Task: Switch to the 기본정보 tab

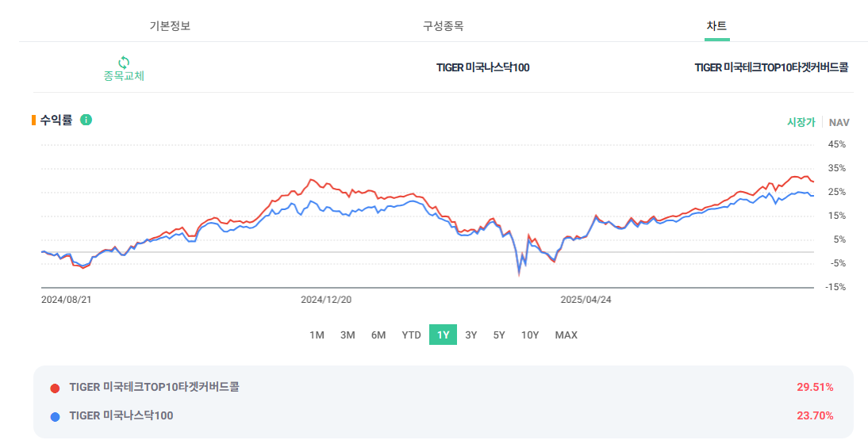Action: click(170, 26)
